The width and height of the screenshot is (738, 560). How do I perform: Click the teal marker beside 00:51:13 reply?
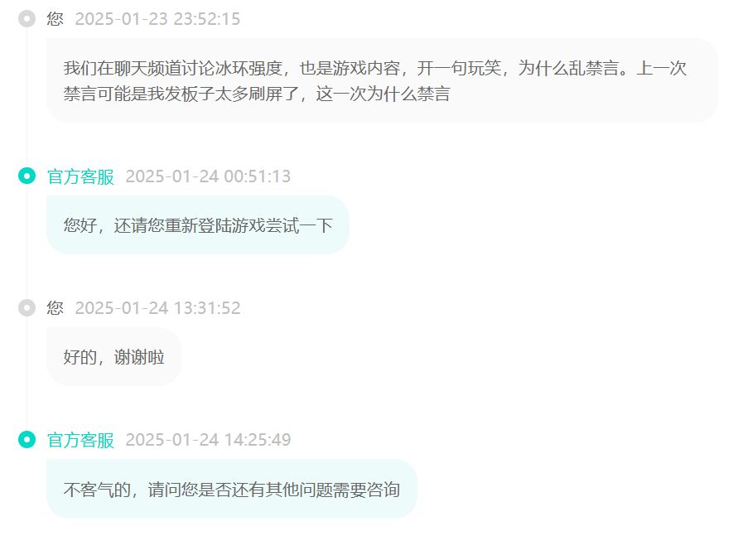point(27,176)
